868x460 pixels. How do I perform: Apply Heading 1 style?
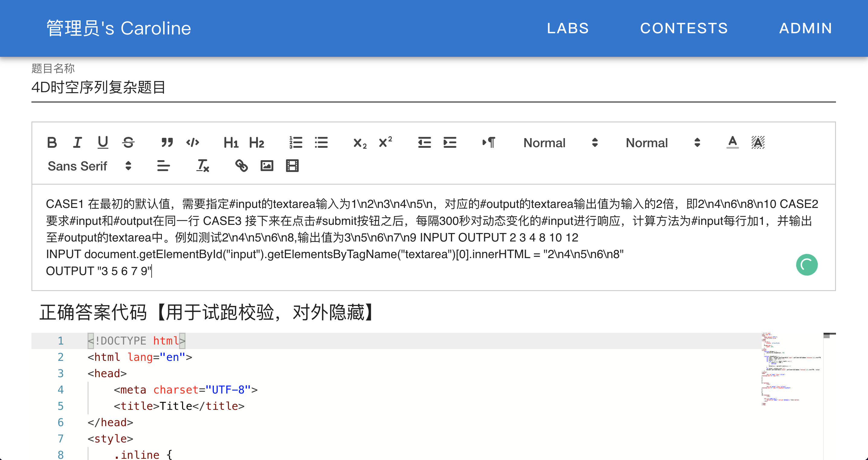click(231, 143)
